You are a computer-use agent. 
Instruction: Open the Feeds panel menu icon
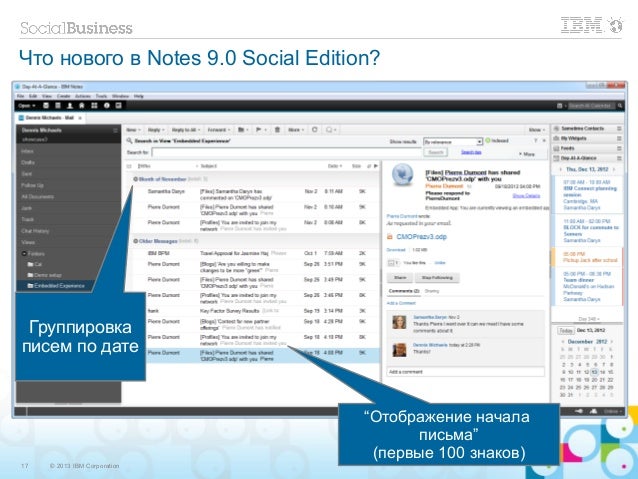click(619, 148)
